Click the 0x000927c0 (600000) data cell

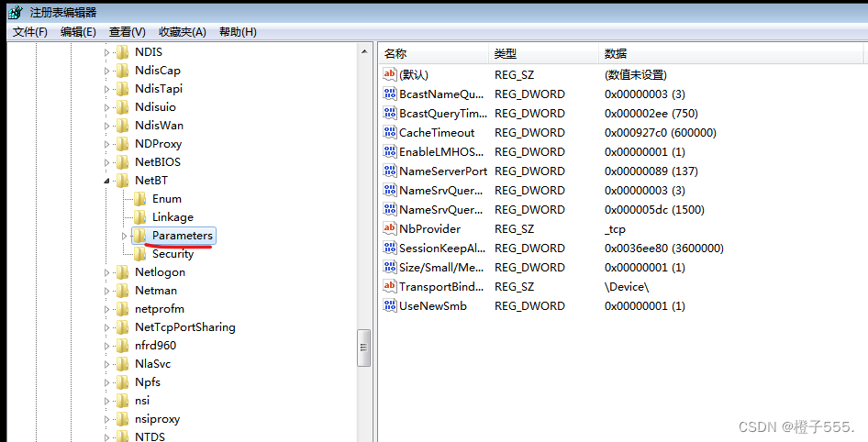(x=661, y=133)
